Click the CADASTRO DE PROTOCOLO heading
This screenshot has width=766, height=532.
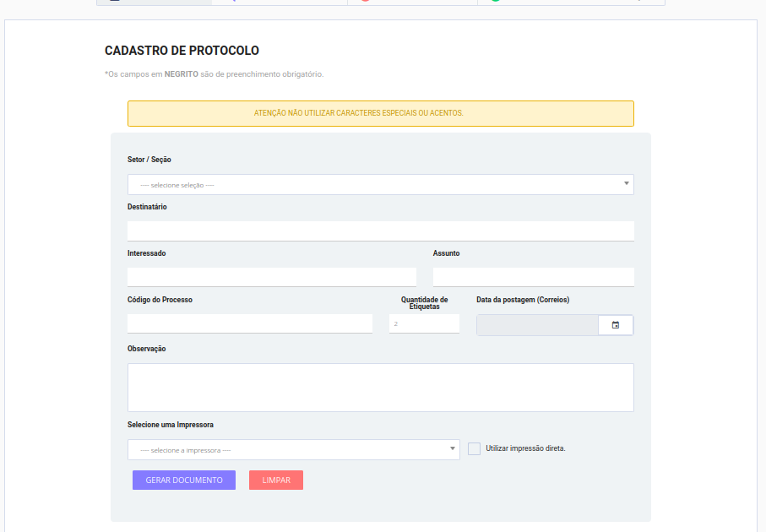pos(182,51)
